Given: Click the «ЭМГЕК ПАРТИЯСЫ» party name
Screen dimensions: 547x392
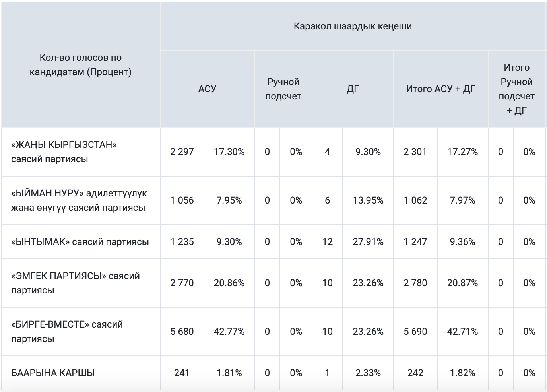Looking at the screenshot, I should tap(75, 283).
